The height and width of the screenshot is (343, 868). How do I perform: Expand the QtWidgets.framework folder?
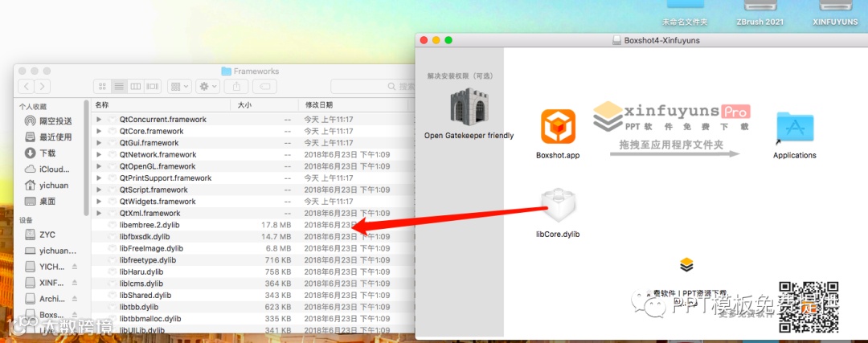click(x=99, y=202)
